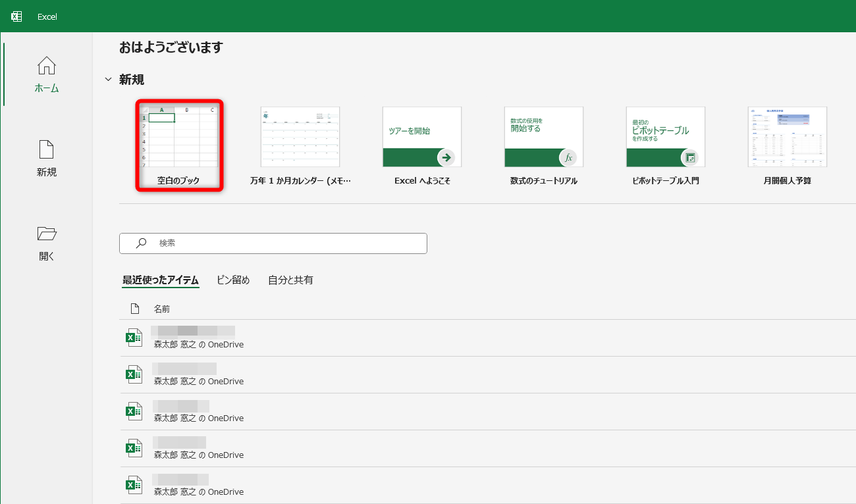
Task: Click the magnifier icon in the search box
Action: click(x=140, y=243)
